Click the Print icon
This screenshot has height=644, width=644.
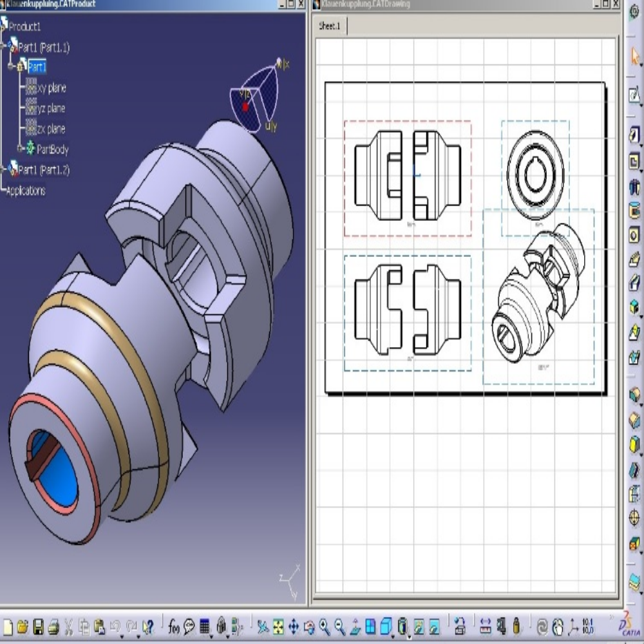[53, 626]
